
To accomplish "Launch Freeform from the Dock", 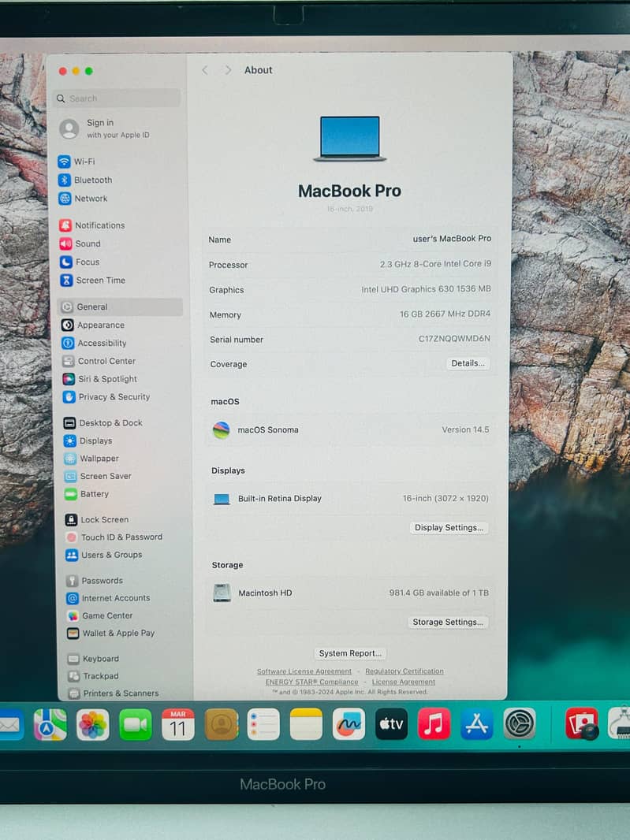I will (x=349, y=724).
